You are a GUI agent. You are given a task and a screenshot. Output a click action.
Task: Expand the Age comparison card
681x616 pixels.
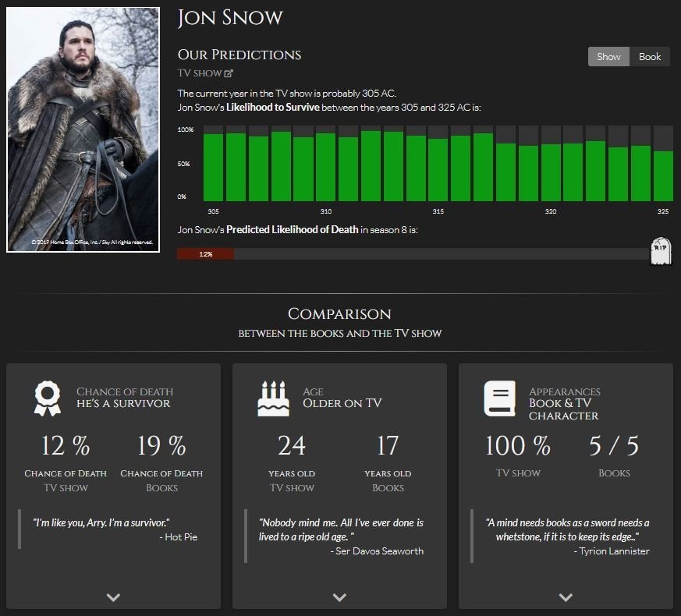pos(339,597)
